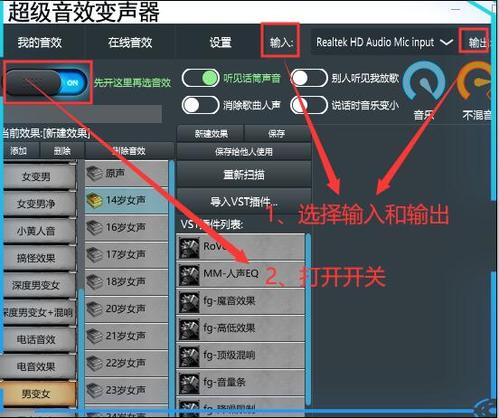
Task: Click the book icon beside 原声
Action: pyautogui.click(x=94, y=173)
